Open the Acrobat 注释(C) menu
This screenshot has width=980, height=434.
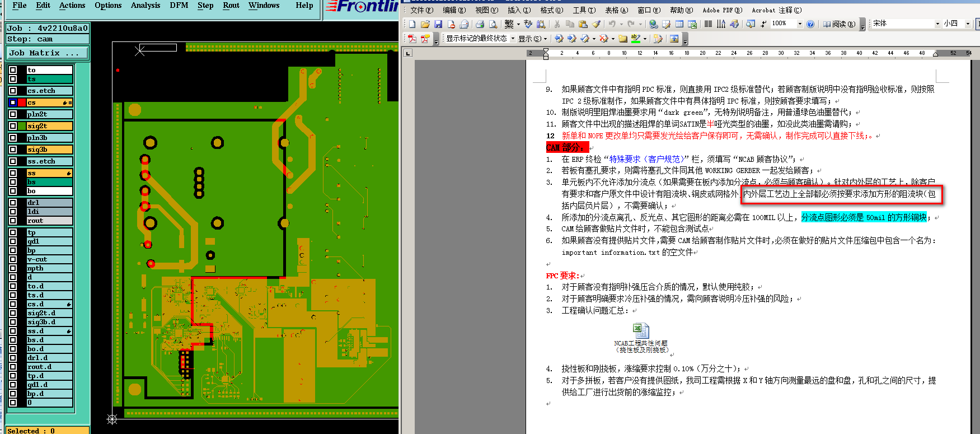(776, 10)
